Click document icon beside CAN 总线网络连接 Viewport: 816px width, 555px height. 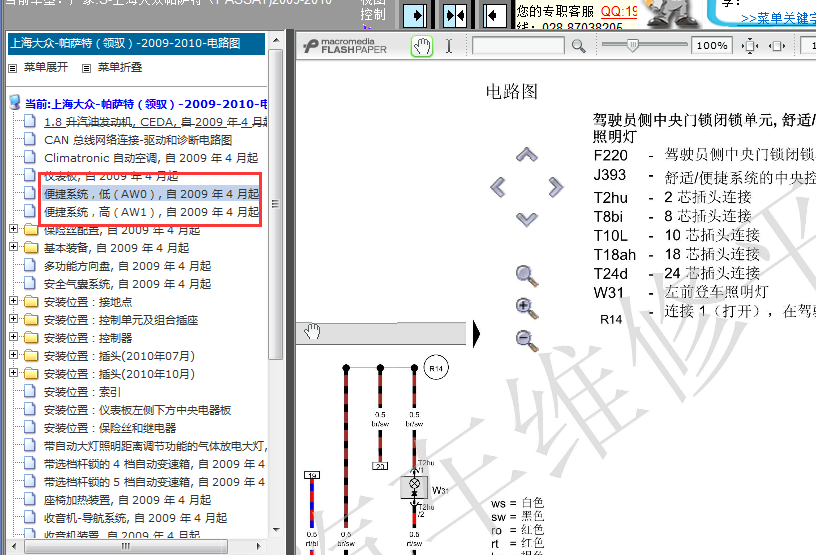30,140
